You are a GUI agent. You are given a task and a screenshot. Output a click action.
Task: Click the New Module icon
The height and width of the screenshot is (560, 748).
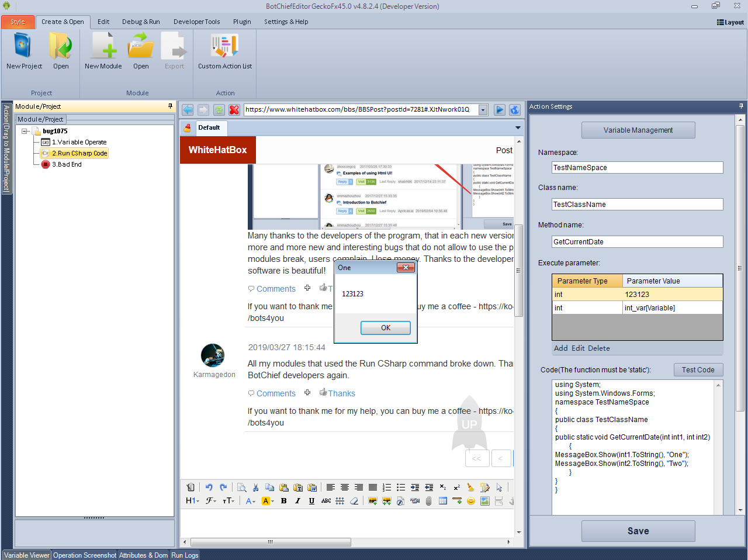pos(103,47)
